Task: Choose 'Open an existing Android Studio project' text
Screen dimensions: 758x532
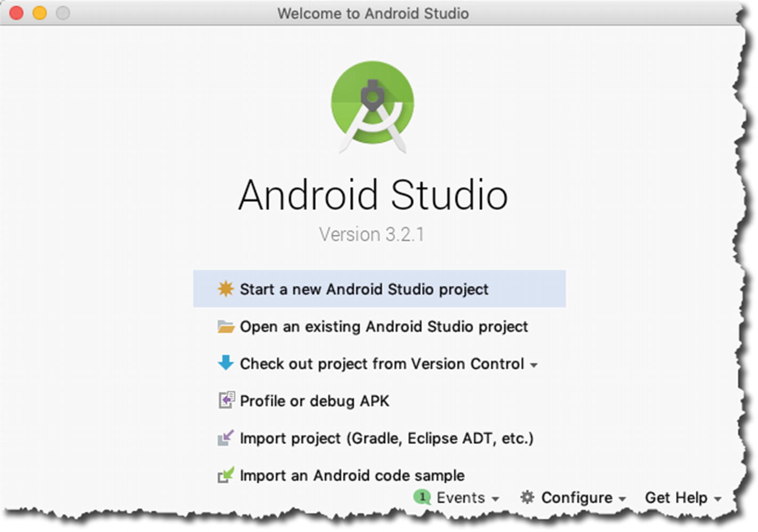Action: 383,326
